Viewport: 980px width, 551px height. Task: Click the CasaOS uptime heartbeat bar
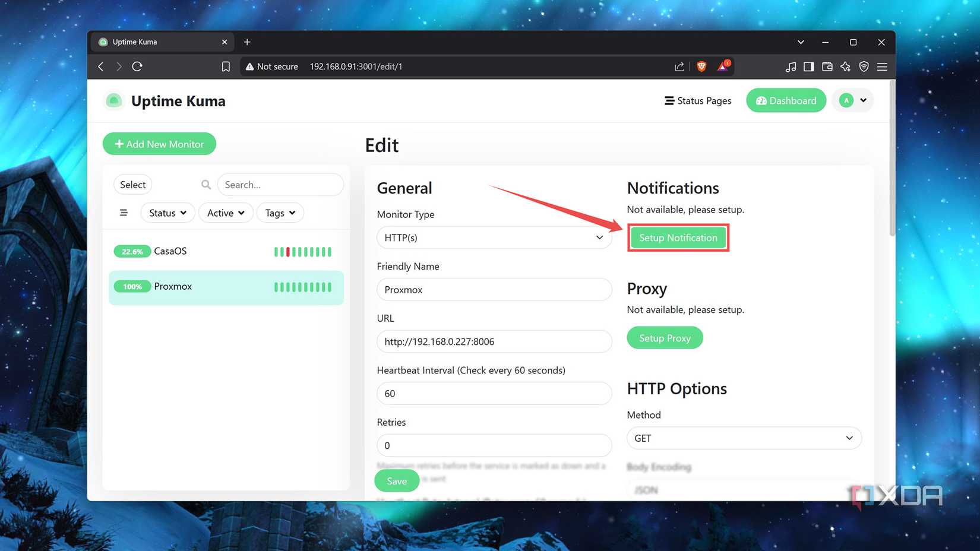coord(302,251)
